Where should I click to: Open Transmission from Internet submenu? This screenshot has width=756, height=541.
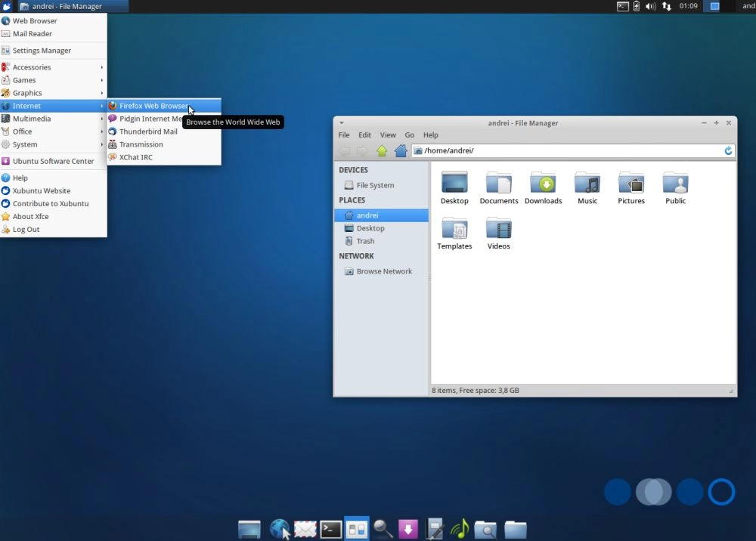(x=164, y=144)
